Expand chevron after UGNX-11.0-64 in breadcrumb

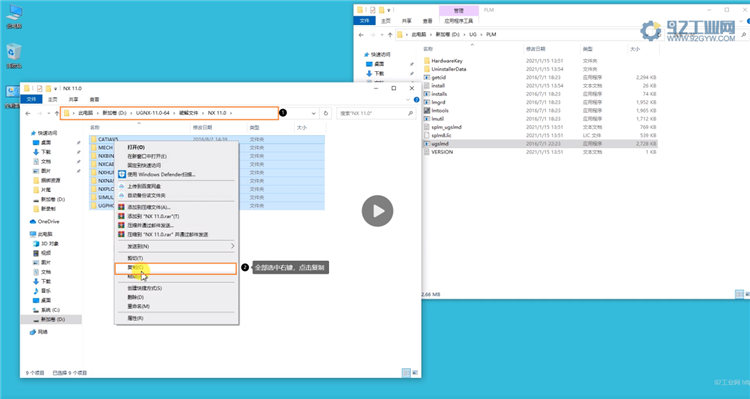[x=175, y=113]
